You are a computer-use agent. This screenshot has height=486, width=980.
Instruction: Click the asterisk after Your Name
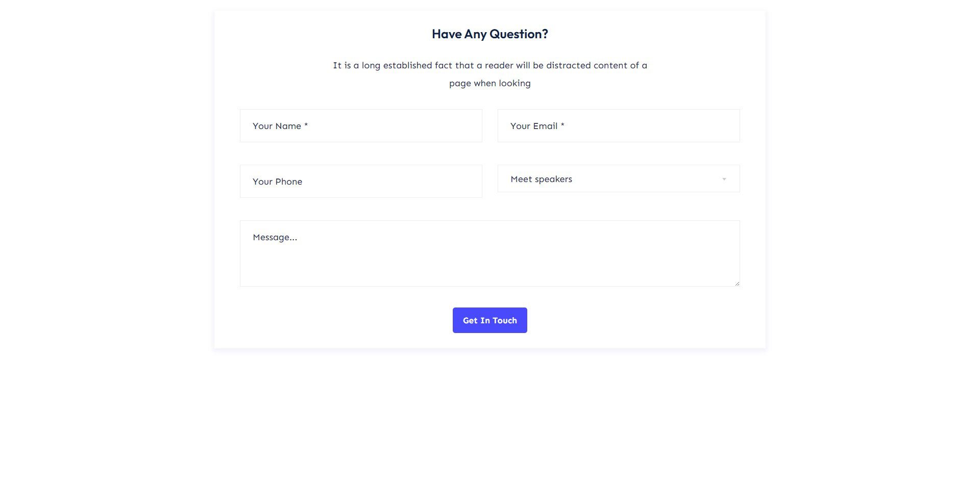[306, 125]
